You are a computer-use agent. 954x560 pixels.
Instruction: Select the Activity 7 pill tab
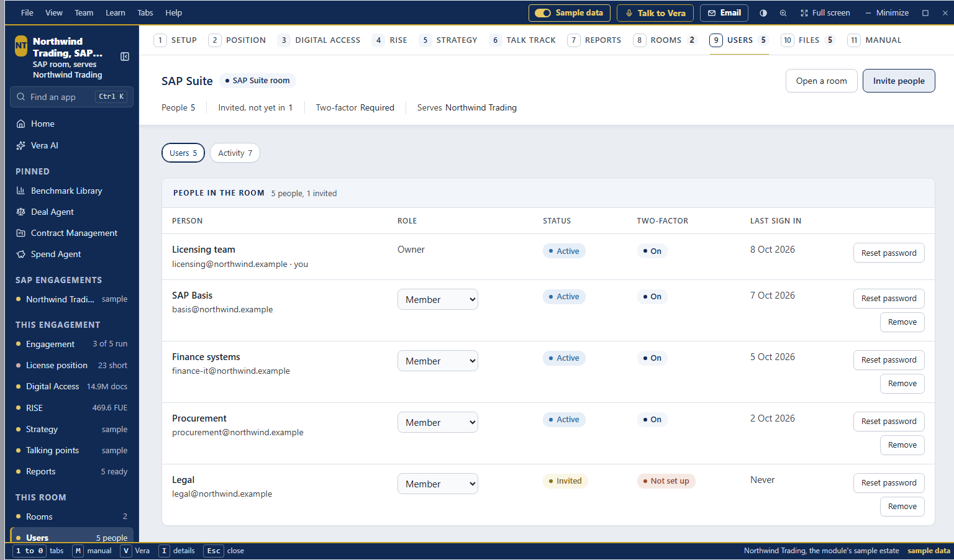coord(235,153)
